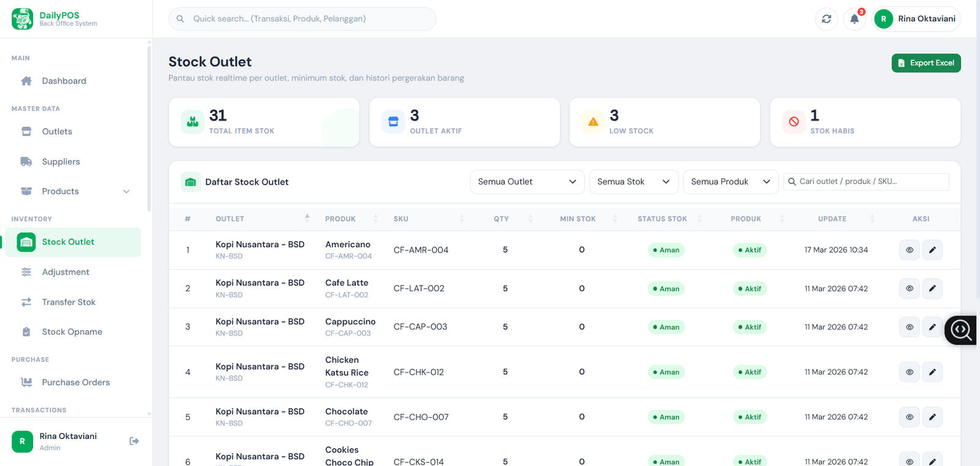Sort table by Update column
The height and width of the screenshot is (466, 980).
837,219
